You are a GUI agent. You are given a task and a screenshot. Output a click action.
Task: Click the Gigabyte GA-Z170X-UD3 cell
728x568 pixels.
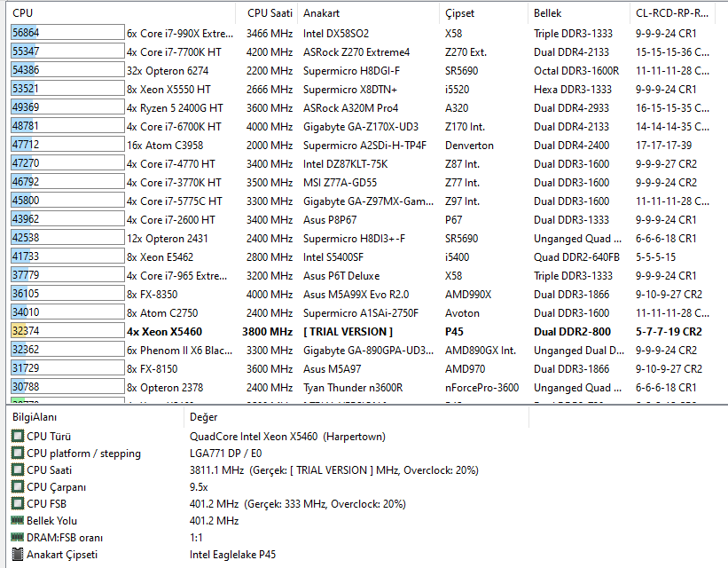pyautogui.click(x=360, y=126)
